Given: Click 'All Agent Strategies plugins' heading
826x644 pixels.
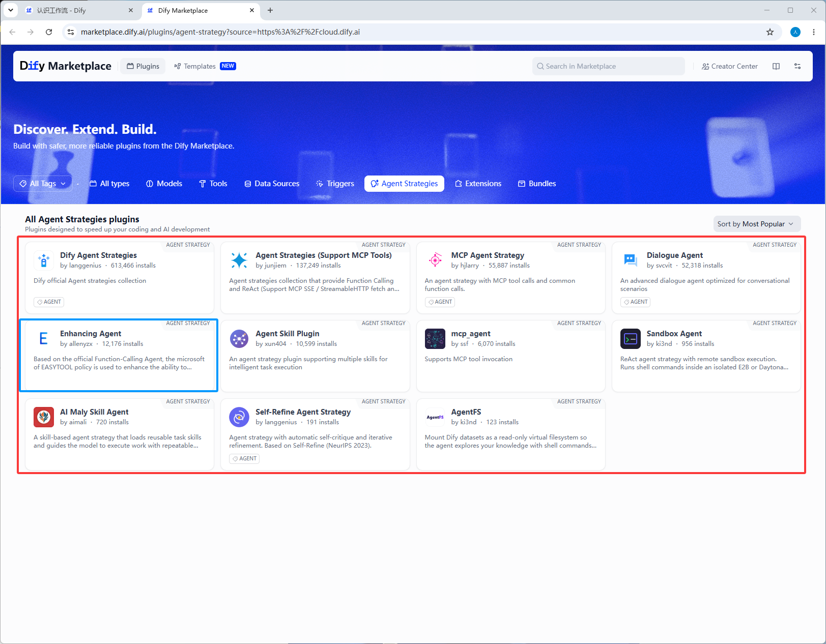Looking at the screenshot, I should coord(82,219).
